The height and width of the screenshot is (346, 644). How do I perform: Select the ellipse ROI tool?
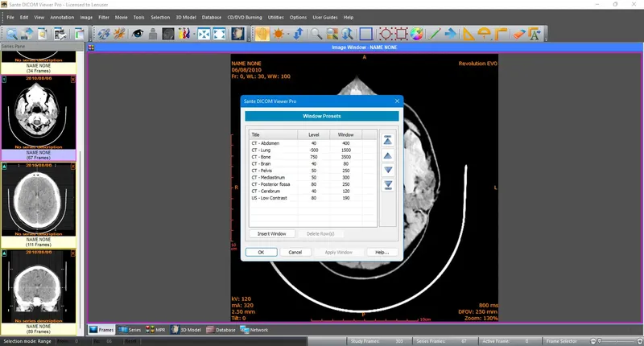pos(385,34)
